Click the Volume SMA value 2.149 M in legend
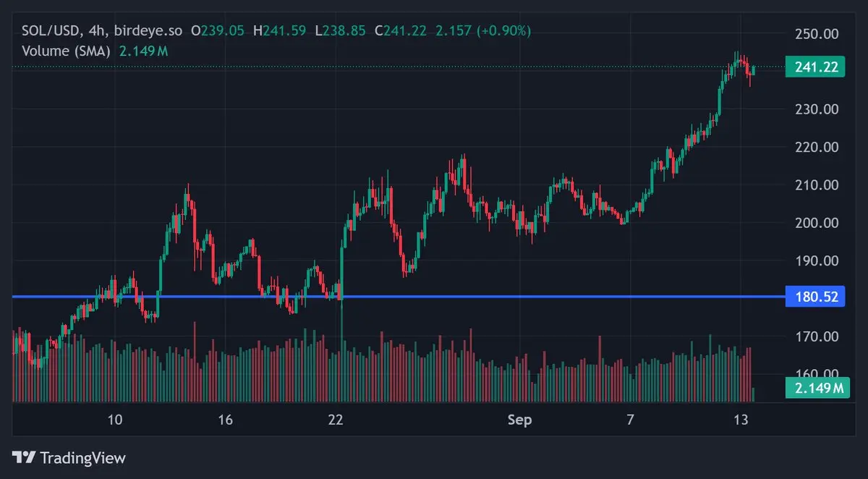Image resolution: width=868 pixels, height=479 pixels. 145,51
